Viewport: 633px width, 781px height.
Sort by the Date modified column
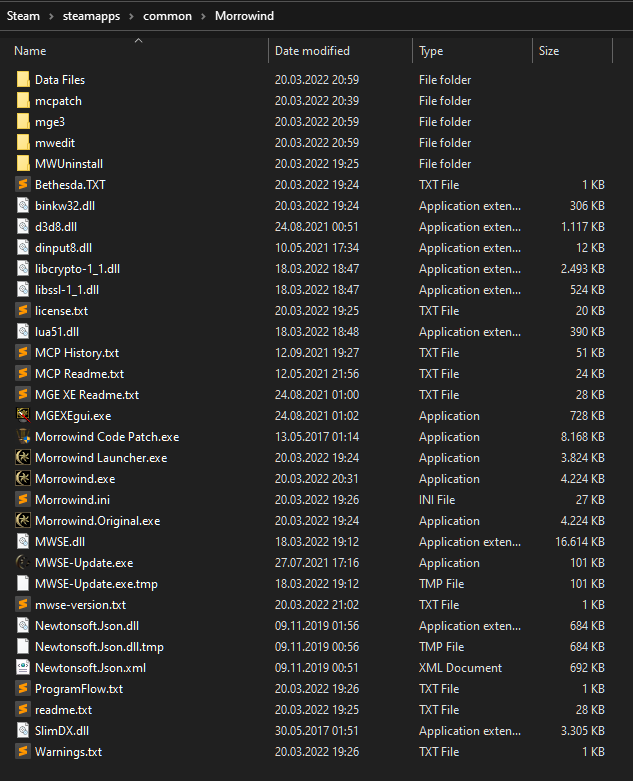[312, 51]
